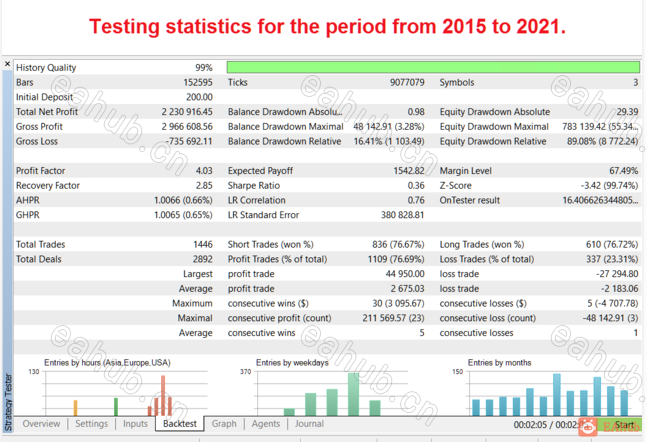
Task: Open the Overview tab
Action: [x=41, y=424]
